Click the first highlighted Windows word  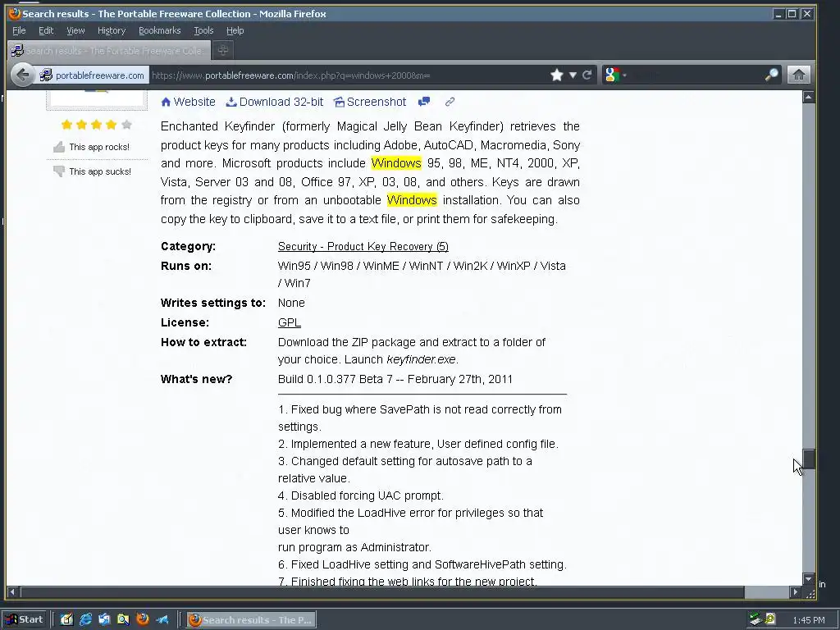pos(396,163)
